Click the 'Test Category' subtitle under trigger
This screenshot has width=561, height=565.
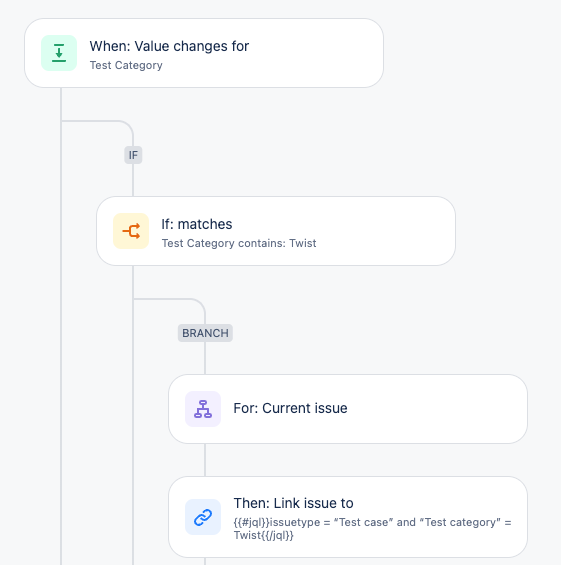click(x=126, y=65)
